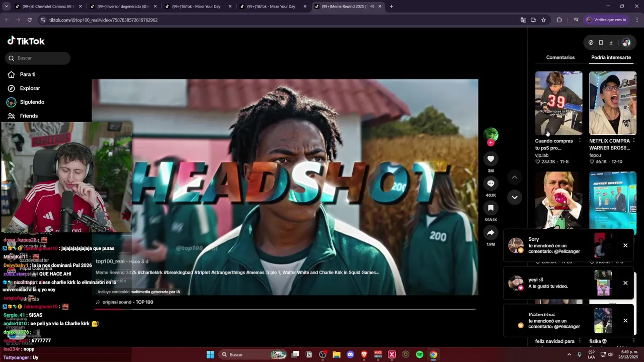Click the TikTok logo
The height and width of the screenshot is (362, 644).
pos(26,41)
